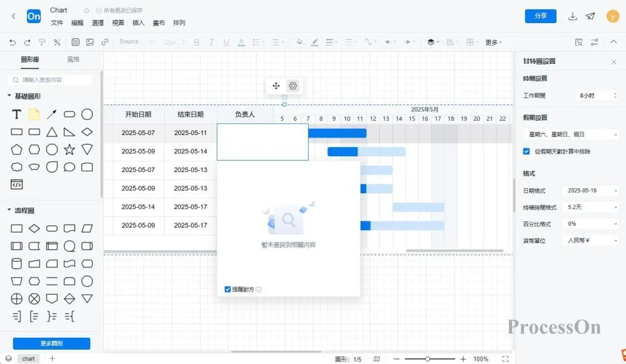This screenshot has height=364, width=626.
Task: Select the cylinder flowchart shape
Action: [16, 263]
